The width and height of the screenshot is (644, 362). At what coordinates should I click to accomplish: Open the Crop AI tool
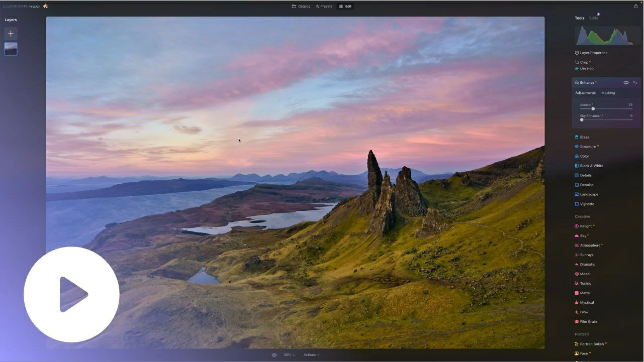[x=583, y=62]
